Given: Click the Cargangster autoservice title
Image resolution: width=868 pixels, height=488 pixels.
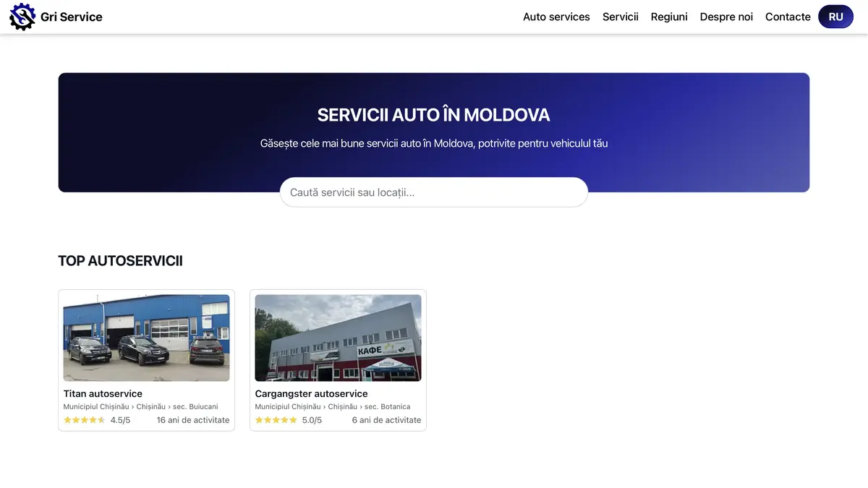Looking at the screenshot, I should tap(311, 394).
